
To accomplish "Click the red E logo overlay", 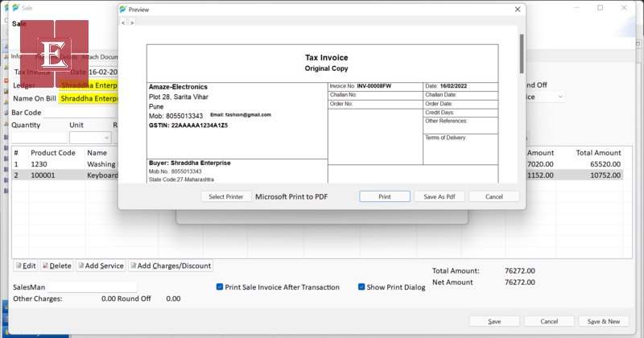I will tap(54, 54).
